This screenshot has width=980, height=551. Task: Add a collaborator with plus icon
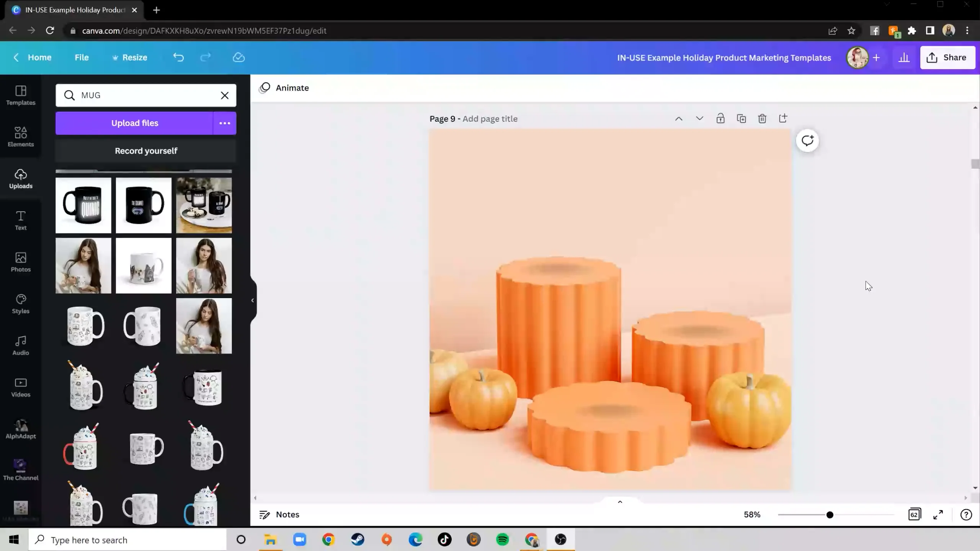[x=876, y=57]
